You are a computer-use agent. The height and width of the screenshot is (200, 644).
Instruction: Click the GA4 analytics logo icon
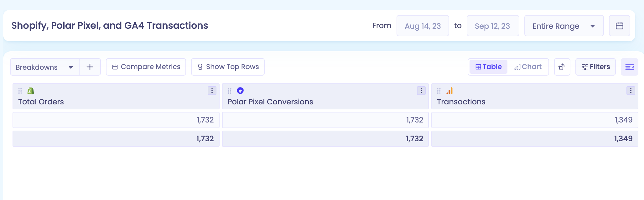coord(449,91)
